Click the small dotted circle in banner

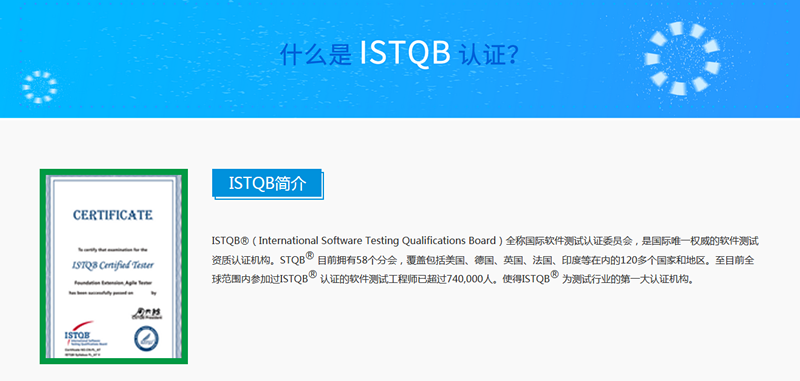tap(39, 88)
